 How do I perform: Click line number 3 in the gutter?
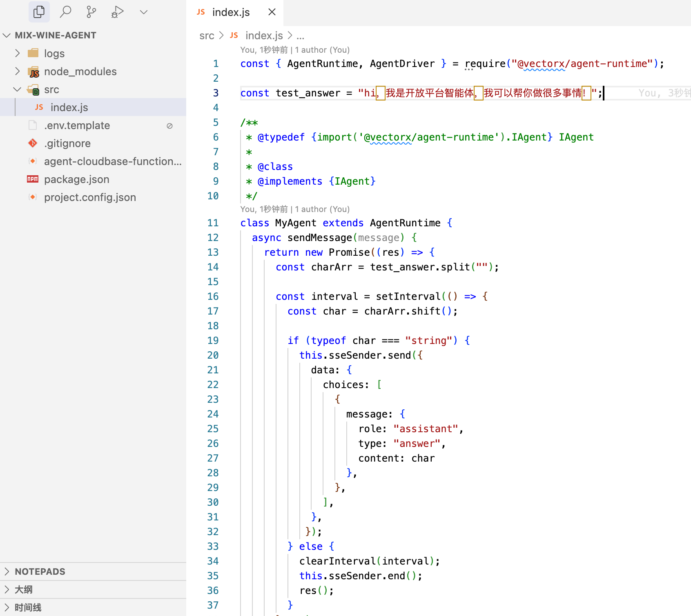click(x=216, y=93)
